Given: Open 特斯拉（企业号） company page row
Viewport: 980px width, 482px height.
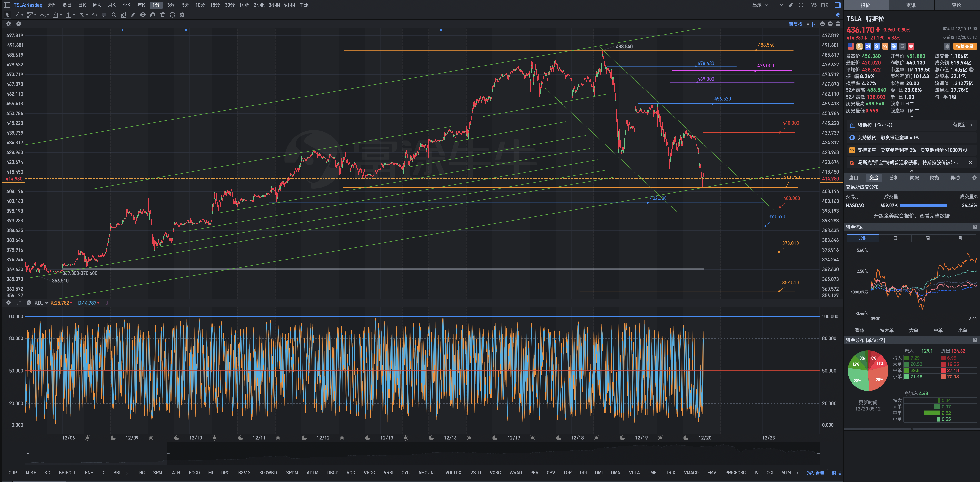Looking at the screenshot, I should 912,125.
